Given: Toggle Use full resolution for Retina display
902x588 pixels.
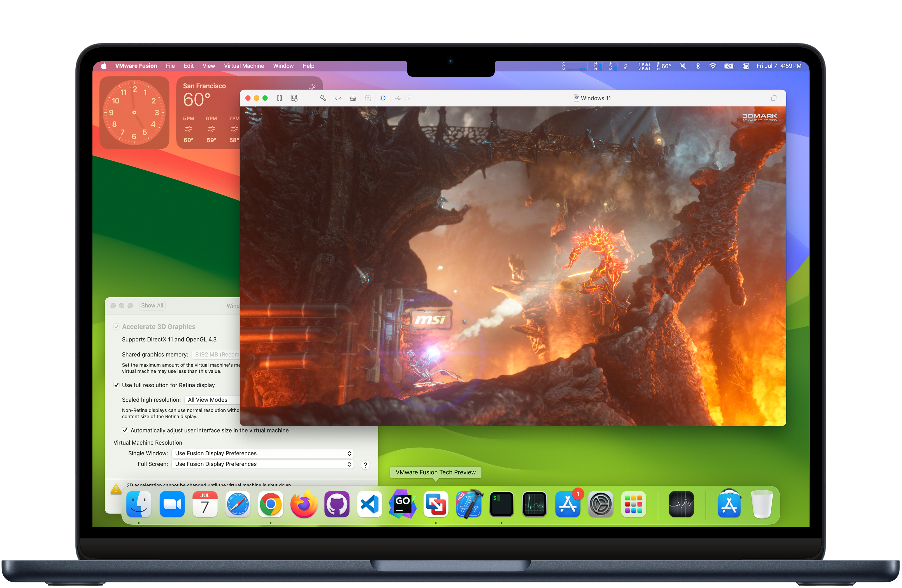Looking at the screenshot, I should click(x=117, y=385).
